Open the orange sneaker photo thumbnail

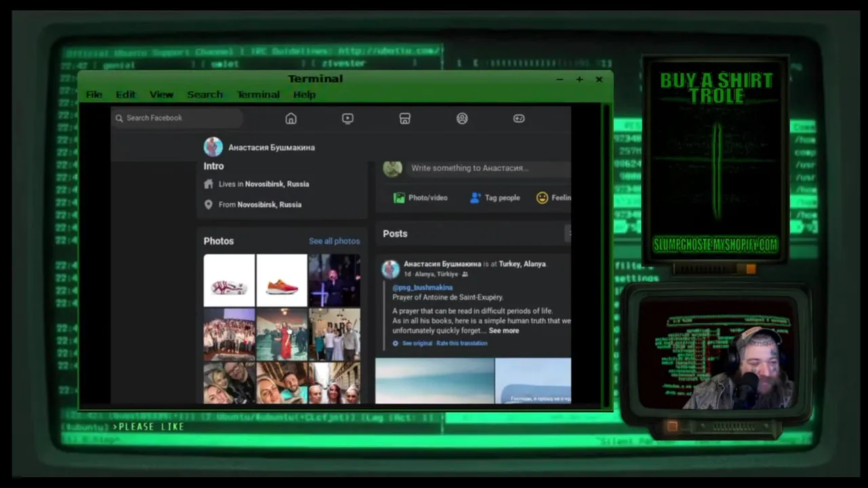pyautogui.click(x=282, y=280)
